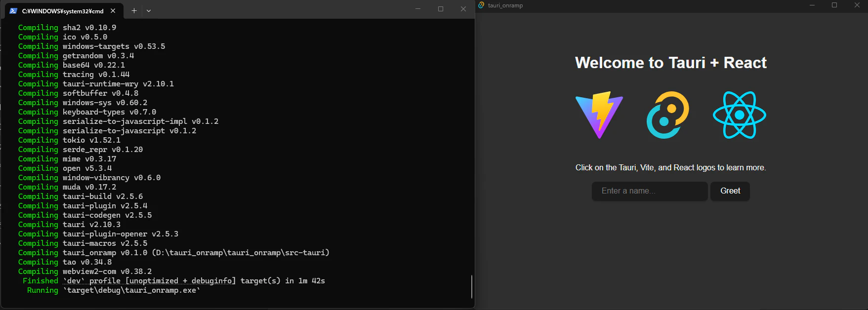The width and height of the screenshot is (868, 310).
Task: Click the 'Compiling tokio v1.52.1' line
Action: (70, 140)
